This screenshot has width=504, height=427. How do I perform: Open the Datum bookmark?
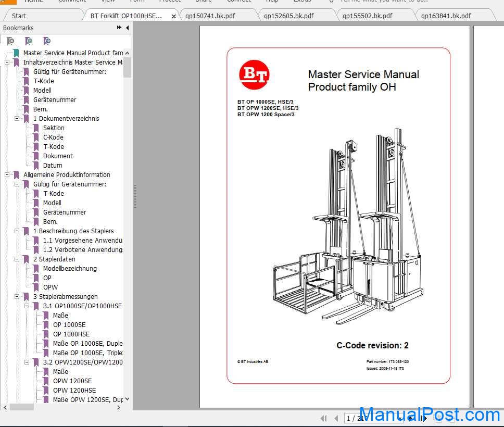53,165
